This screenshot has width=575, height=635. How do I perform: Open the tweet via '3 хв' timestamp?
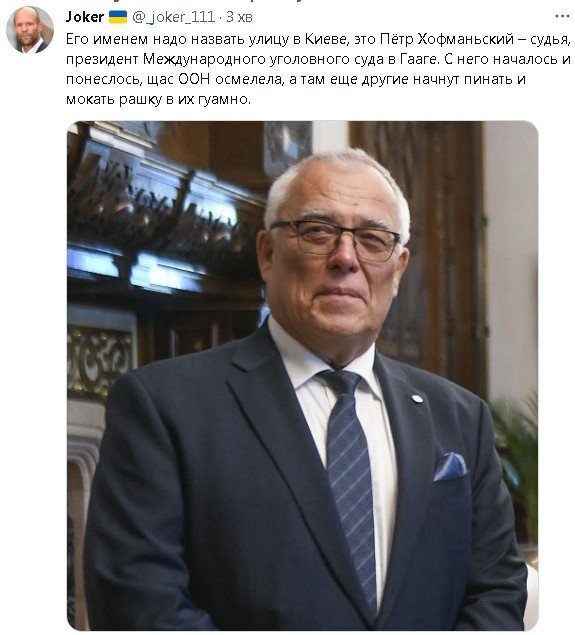(239, 17)
